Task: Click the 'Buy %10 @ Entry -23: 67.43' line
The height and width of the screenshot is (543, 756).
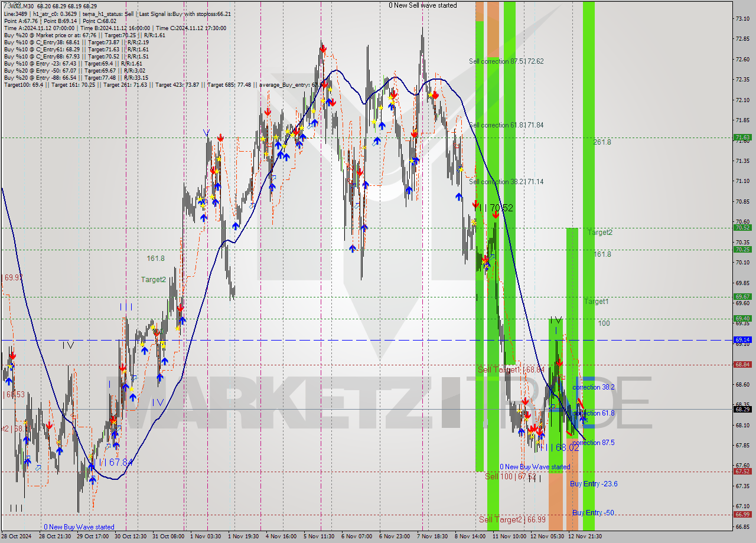Action: point(73,64)
